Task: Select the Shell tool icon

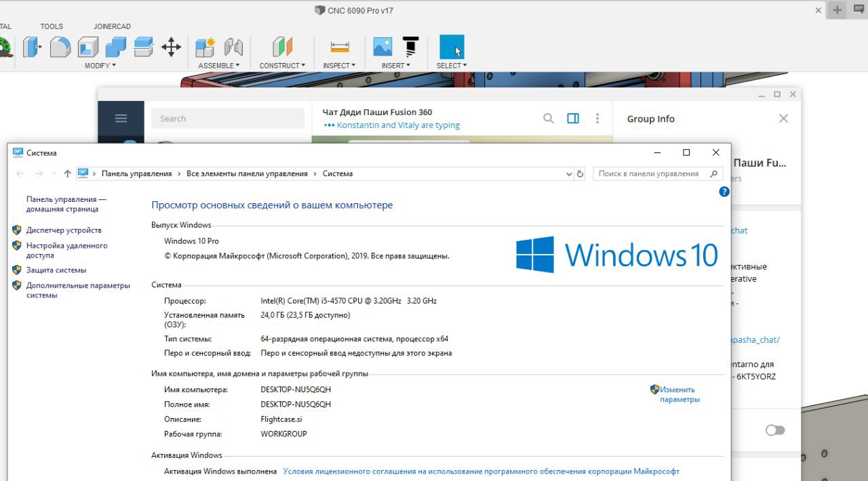Action: [88, 47]
